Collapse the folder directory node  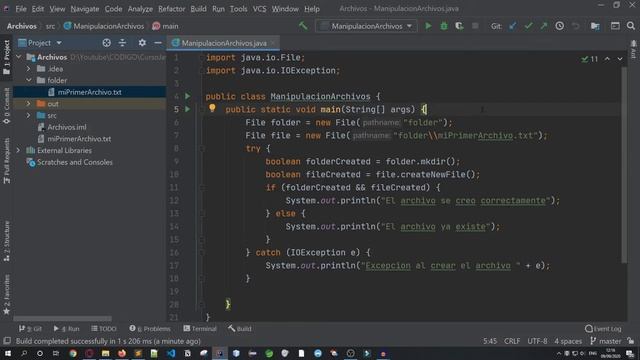[x=29, y=80]
